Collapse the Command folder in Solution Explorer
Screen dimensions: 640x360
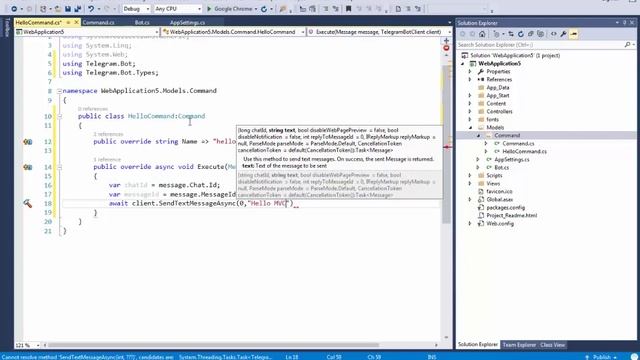tap(478, 136)
